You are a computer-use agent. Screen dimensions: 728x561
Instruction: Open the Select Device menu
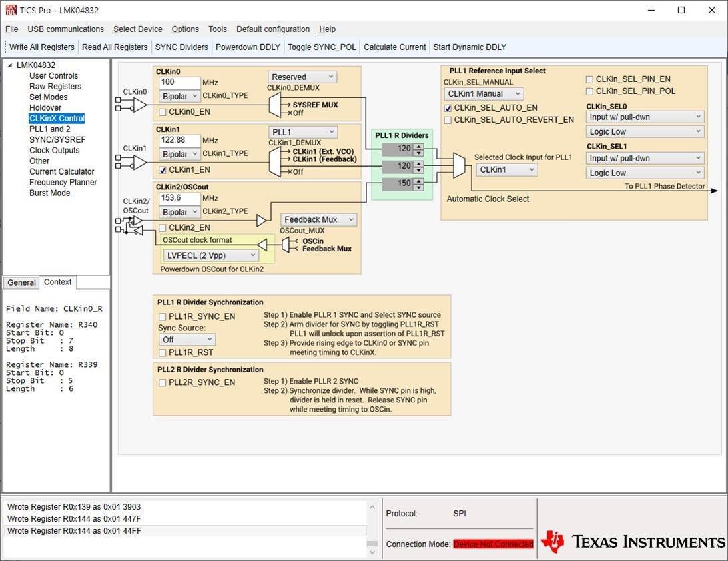(x=138, y=29)
